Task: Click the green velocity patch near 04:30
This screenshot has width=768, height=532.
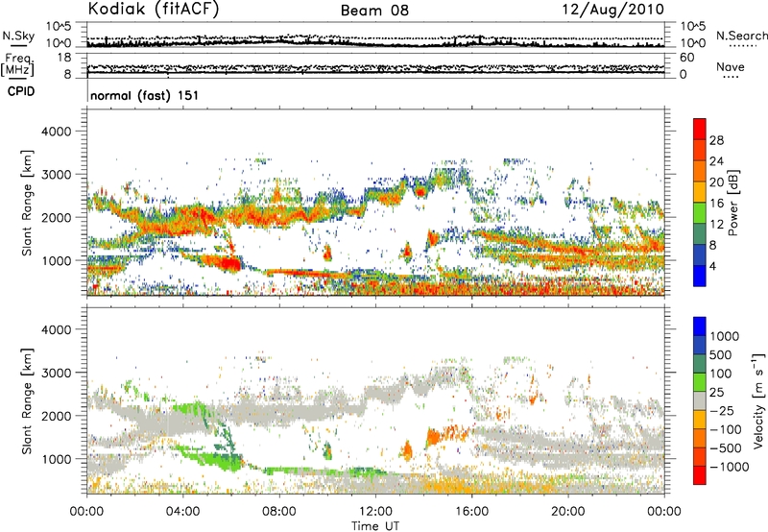Action: coord(191,409)
